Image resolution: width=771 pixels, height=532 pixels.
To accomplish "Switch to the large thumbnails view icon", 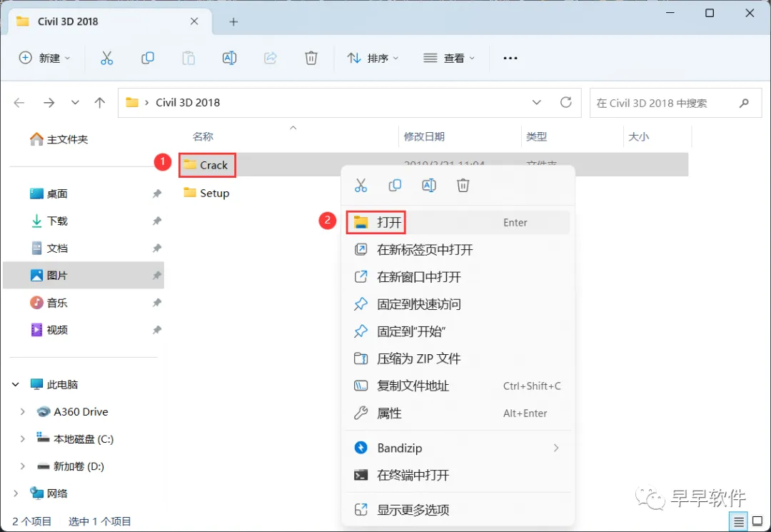I will [x=757, y=521].
